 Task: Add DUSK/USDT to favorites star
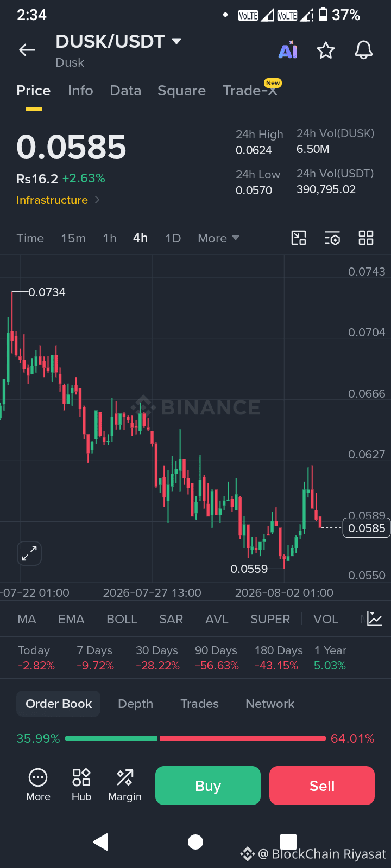[326, 50]
